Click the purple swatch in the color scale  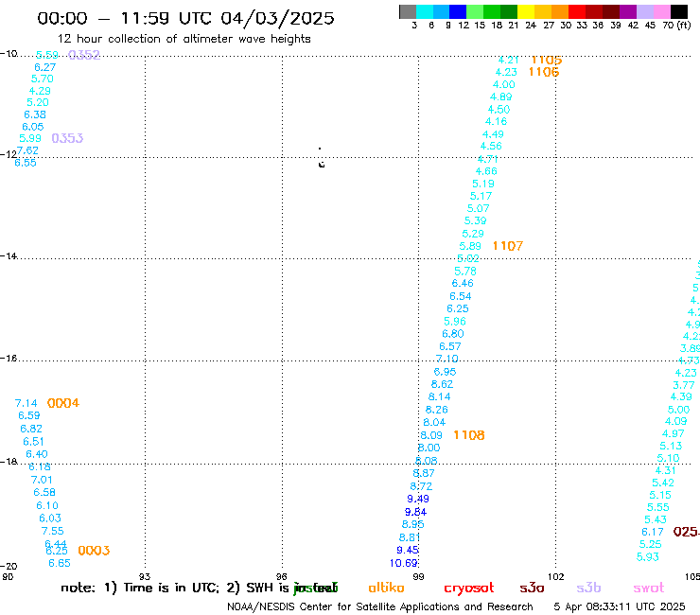pyautogui.click(x=628, y=11)
